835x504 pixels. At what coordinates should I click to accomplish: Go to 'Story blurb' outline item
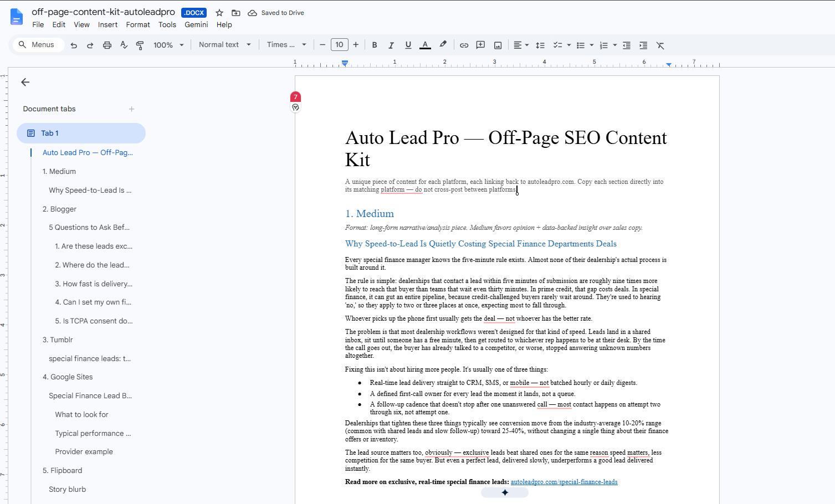point(67,489)
